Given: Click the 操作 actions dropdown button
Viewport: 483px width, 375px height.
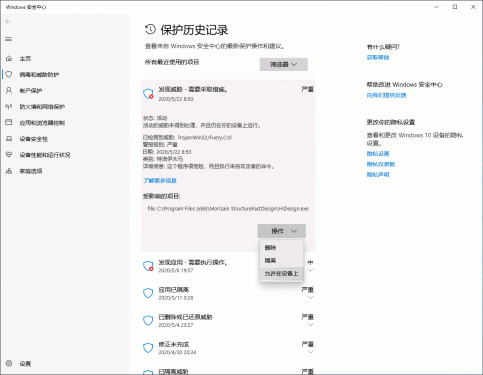Looking at the screenshot, I should [282, 231].
